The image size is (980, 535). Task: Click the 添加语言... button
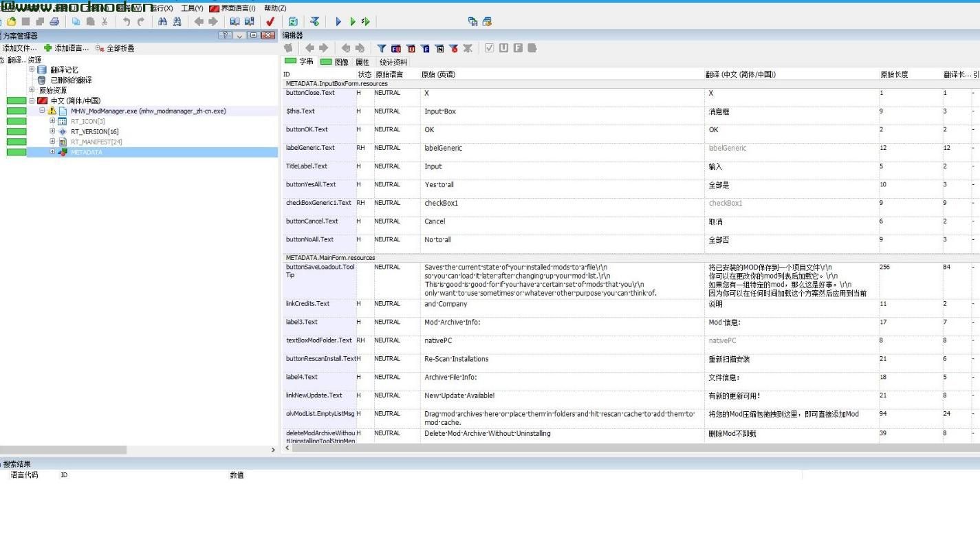point(66,48)
